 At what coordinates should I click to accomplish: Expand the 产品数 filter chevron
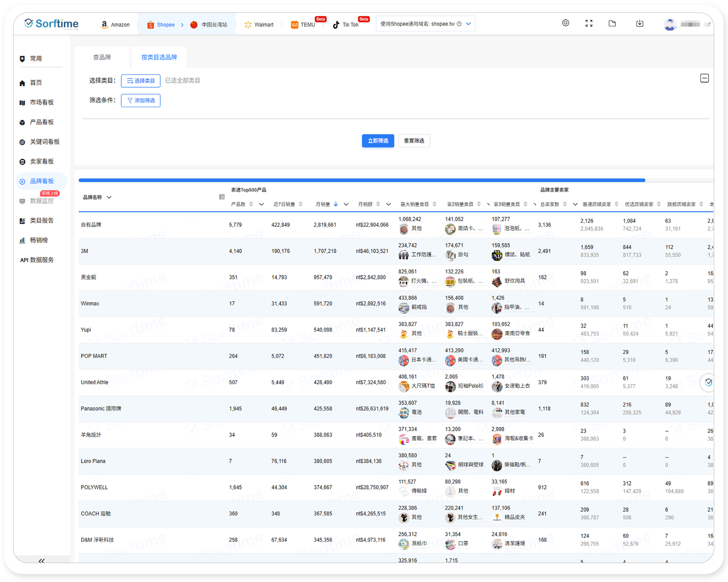[x=262, y=204]
